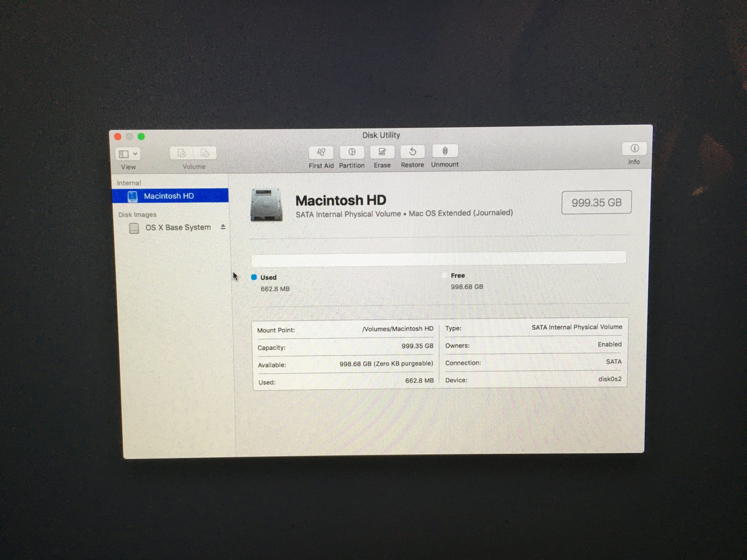The height and width of the screenshot is (560, 747).
Task: Toggle the sidebar view button
Action: 124,154
